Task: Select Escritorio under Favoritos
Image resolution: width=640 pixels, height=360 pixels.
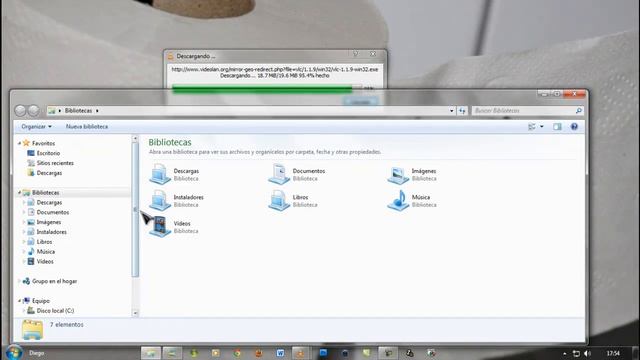Action: [48, 153]
